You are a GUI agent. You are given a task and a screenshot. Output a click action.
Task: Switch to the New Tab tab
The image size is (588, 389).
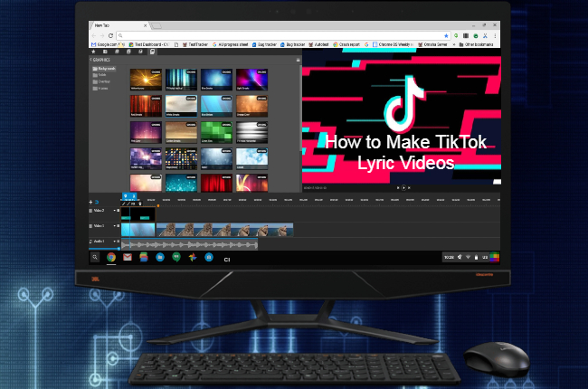(x=119, y=25)
